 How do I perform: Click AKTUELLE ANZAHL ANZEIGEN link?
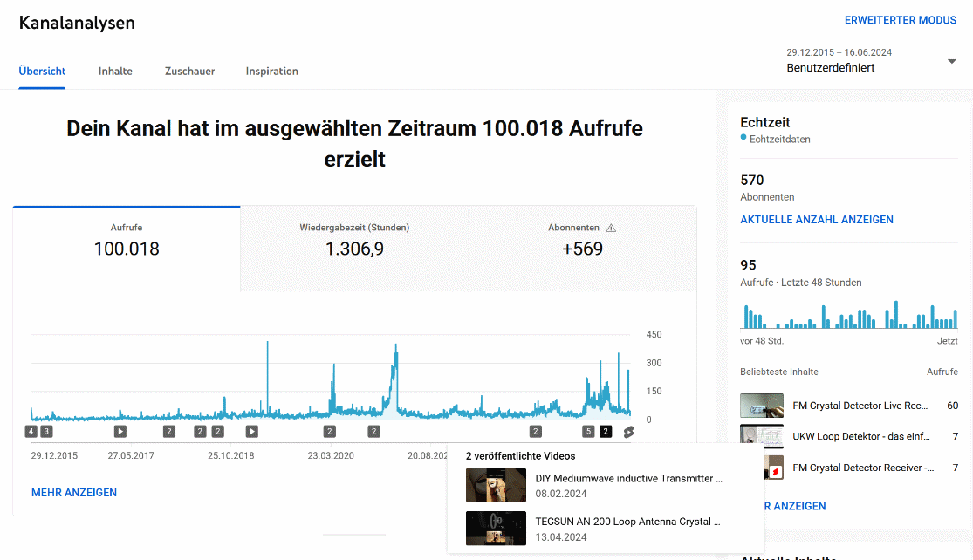point(816,220)
